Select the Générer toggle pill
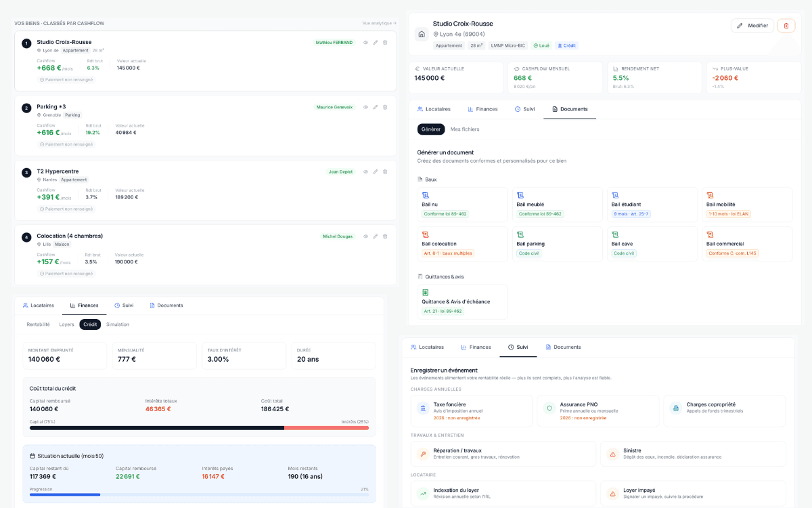This screenshot has height=508, width=812. (x=431, y=128)
